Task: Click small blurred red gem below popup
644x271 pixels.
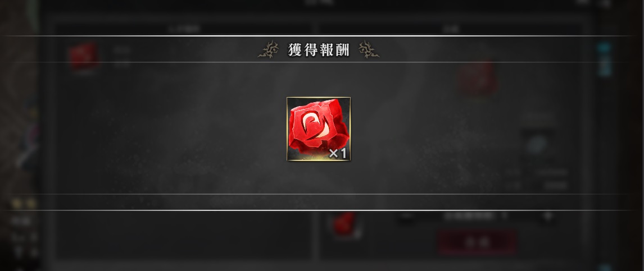Action: pos(344,224)
